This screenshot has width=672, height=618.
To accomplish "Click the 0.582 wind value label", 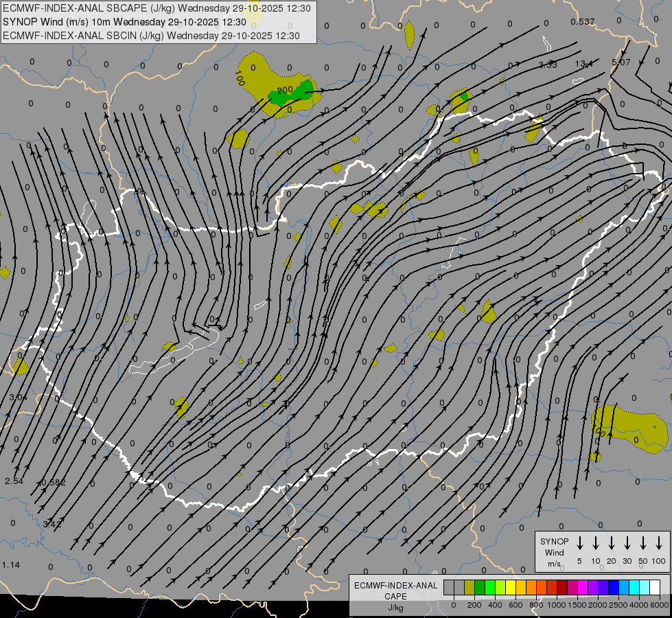I will [x=54, y=483].
